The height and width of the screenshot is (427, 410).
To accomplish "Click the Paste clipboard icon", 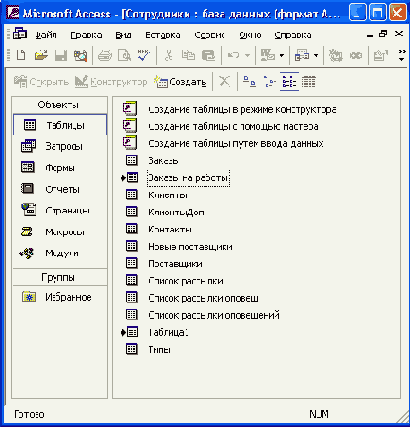I will click(208, 55).
